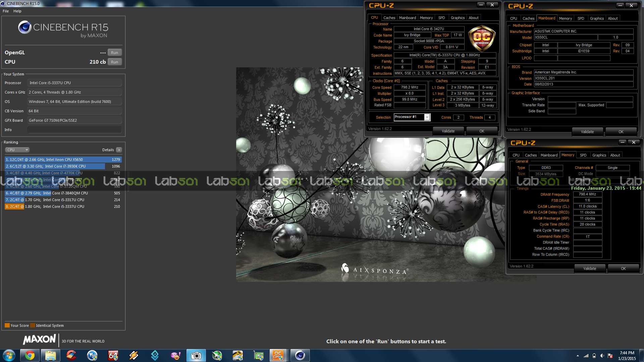The width and height of the screenshot is (644, 362).
Task: Switch to Cinebench taskbar icon
Action: (x=300, y=355)
